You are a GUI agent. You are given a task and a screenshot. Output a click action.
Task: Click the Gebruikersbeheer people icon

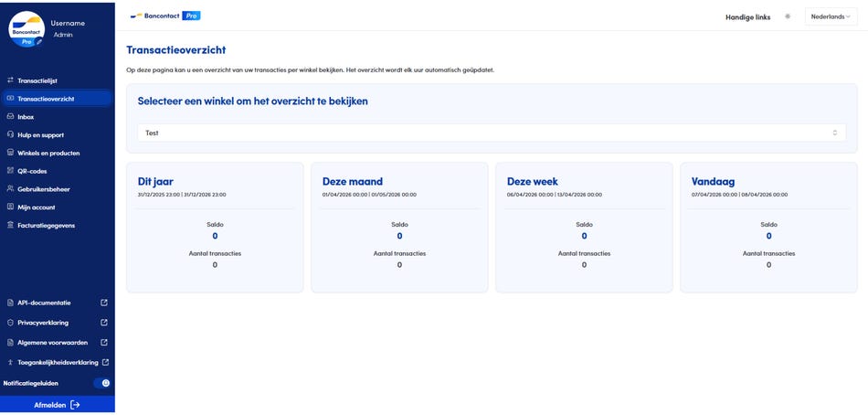click(10, 189)
